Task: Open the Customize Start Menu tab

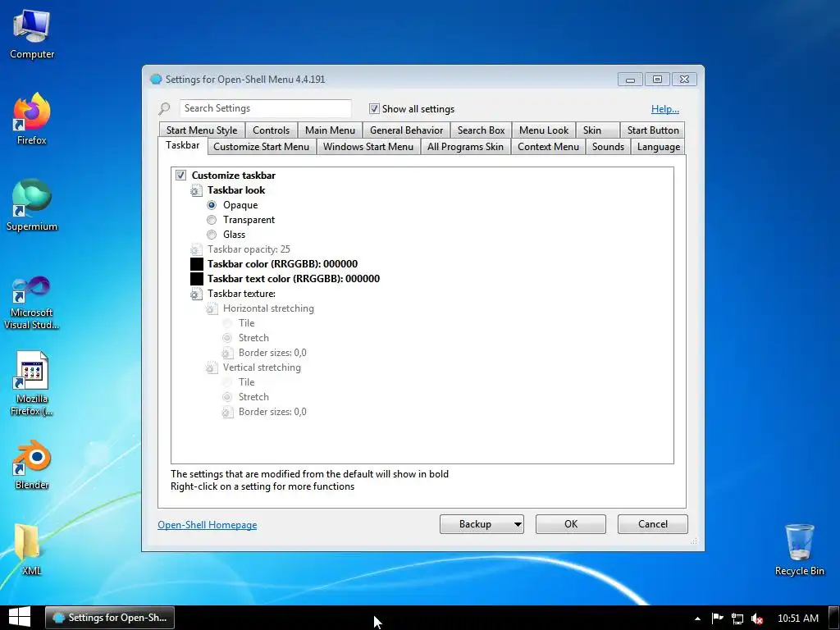Action: tap(261, 147)
